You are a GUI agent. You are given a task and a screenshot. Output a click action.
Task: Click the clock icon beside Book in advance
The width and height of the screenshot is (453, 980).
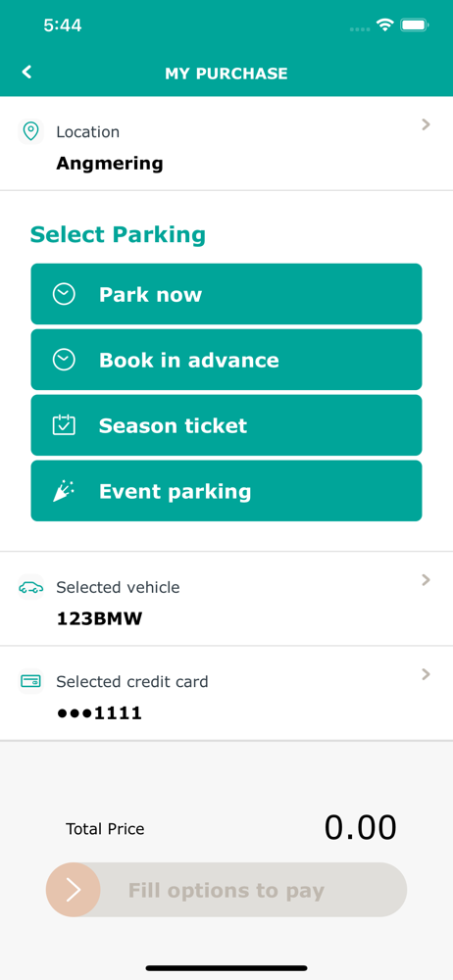pos(64,360)
